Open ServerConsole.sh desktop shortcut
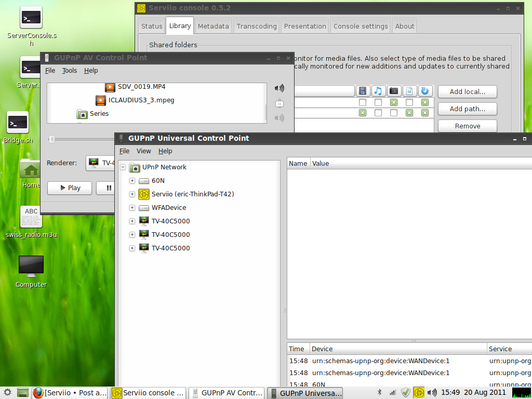The image size is (532, 399). (x=31, y=19)
